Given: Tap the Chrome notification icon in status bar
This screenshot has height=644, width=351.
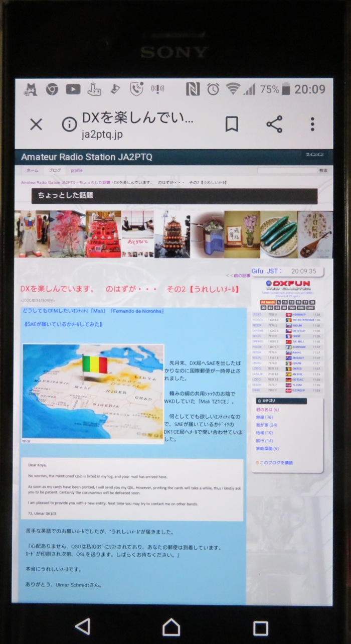Looking at the screenshot, I should (52, 89).
